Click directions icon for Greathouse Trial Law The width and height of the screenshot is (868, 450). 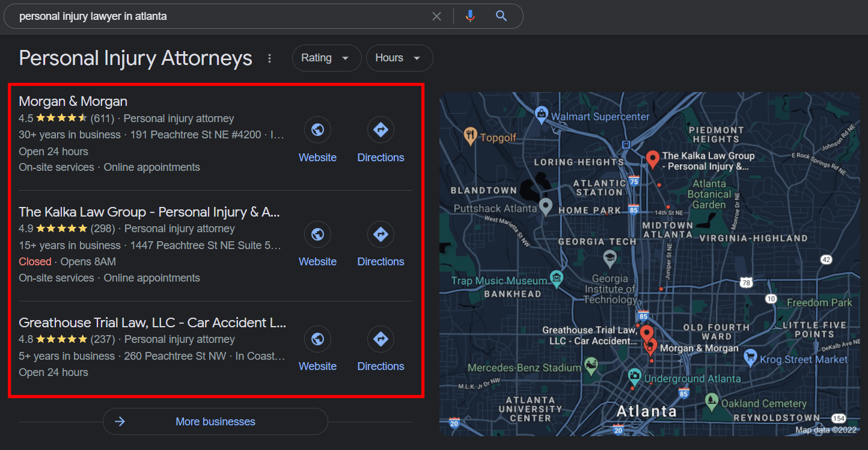381,339
